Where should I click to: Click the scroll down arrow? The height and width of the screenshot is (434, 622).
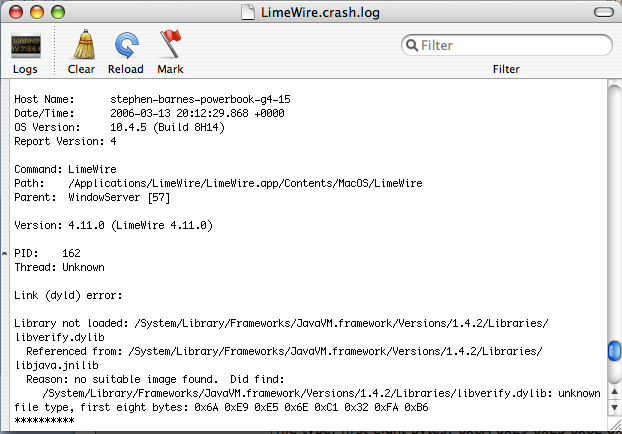(614, 407)
